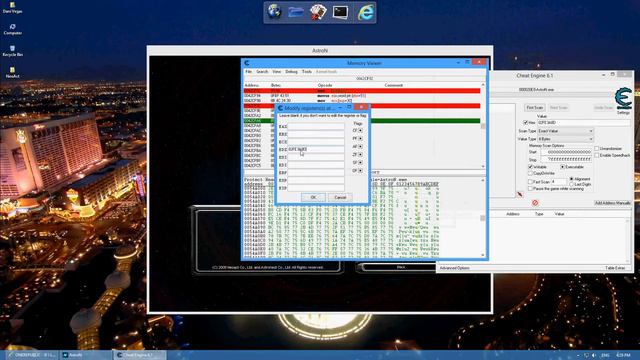Open the SF flag dropdown
This screenshot has width=640, height=360.
click(360, 162)
